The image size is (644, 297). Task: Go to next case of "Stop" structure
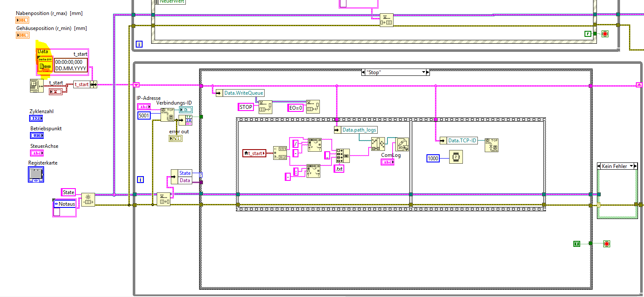pyautogui.click(x=428, y=72)
